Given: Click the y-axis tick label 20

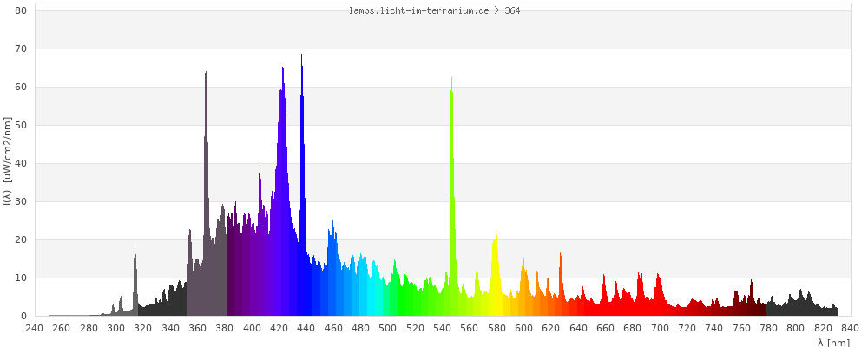Looking at the screenshot, I should pyautogui.click(x=21, y=239).
